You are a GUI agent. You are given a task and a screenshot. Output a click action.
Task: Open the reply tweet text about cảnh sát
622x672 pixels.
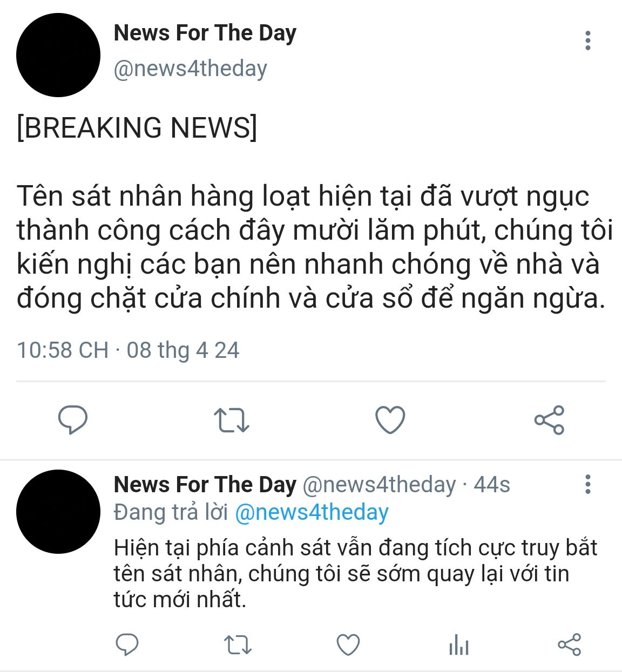point(355,574)
